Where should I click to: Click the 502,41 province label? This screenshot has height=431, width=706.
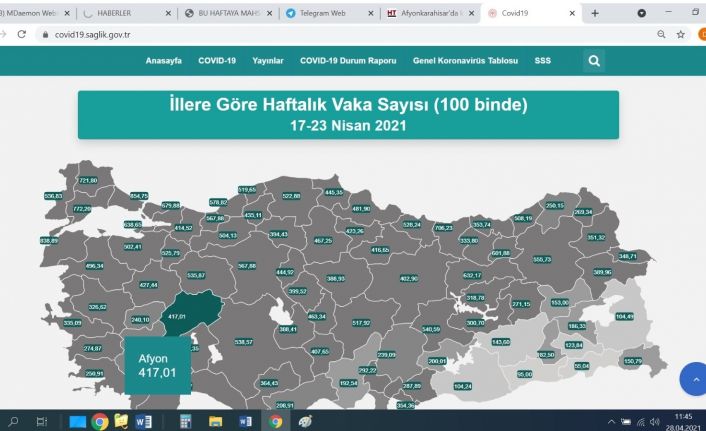tap(132, 247)
